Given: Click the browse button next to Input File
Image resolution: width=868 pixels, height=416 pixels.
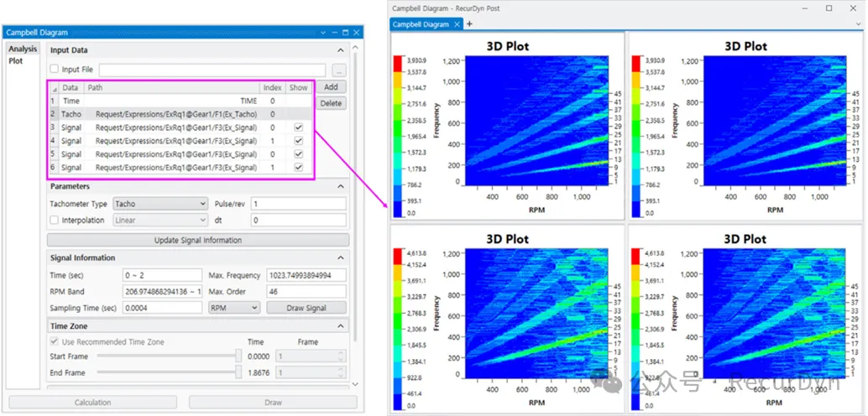Looking at the screenshot, I should (x=339, y=70).
